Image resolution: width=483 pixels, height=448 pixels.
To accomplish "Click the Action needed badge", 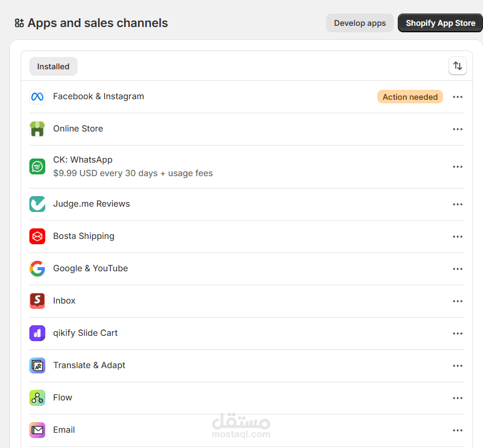I will coord(410,97).
